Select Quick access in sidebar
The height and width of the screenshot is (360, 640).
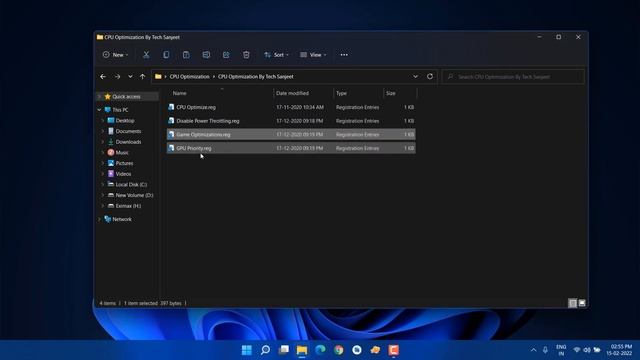coord(126,97)
